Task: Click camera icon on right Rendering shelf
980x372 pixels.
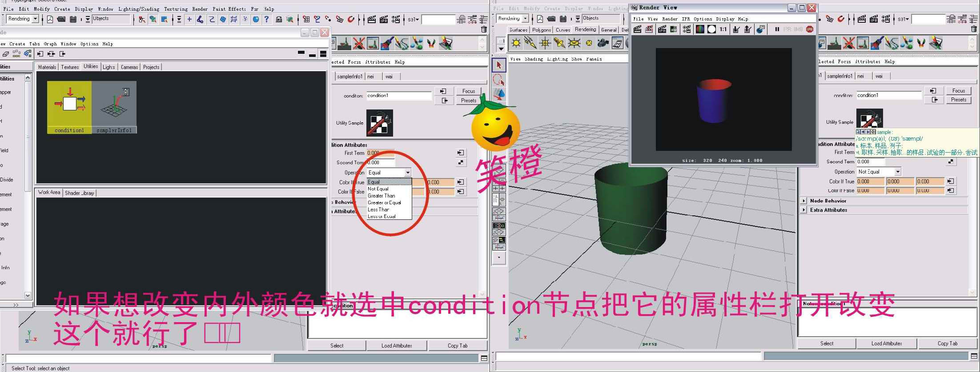Action: [x=603, y=43]
